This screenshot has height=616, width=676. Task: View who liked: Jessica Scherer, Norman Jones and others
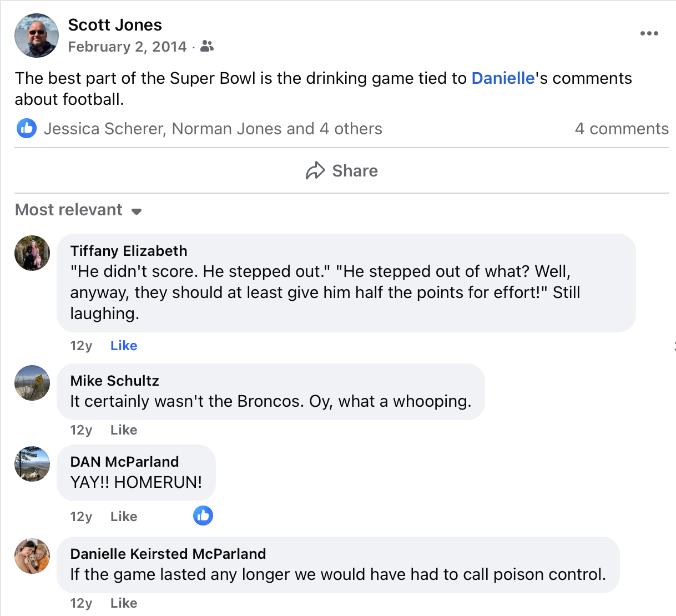pyautogui.click(x=213, y=129)
